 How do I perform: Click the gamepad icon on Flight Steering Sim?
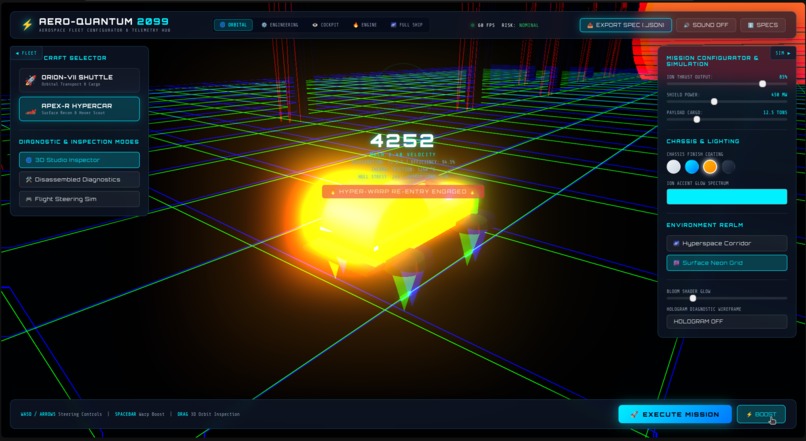29,199
